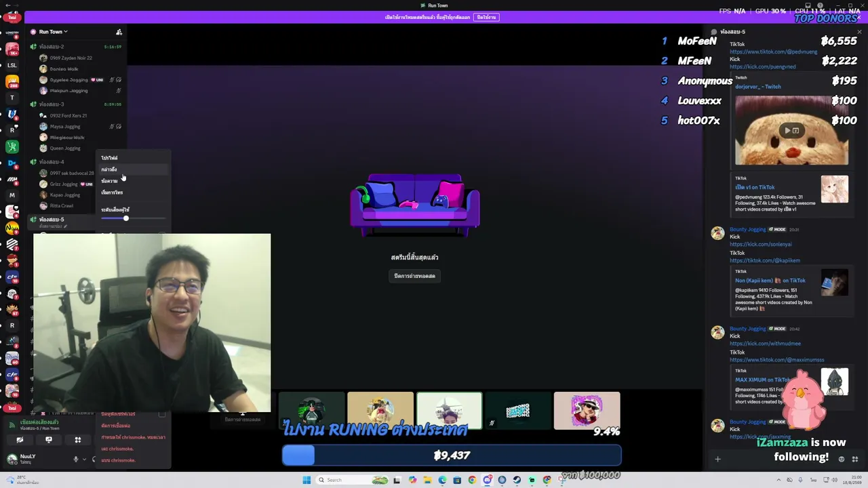Open the yellow server with 288 badge

(x=12, y=81)
